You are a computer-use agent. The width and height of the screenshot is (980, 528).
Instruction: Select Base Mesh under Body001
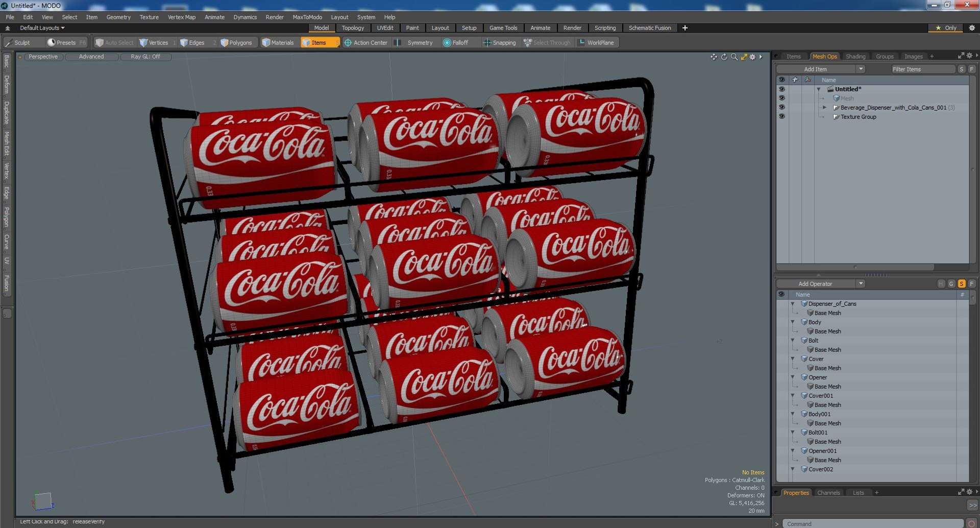point(827,423)
